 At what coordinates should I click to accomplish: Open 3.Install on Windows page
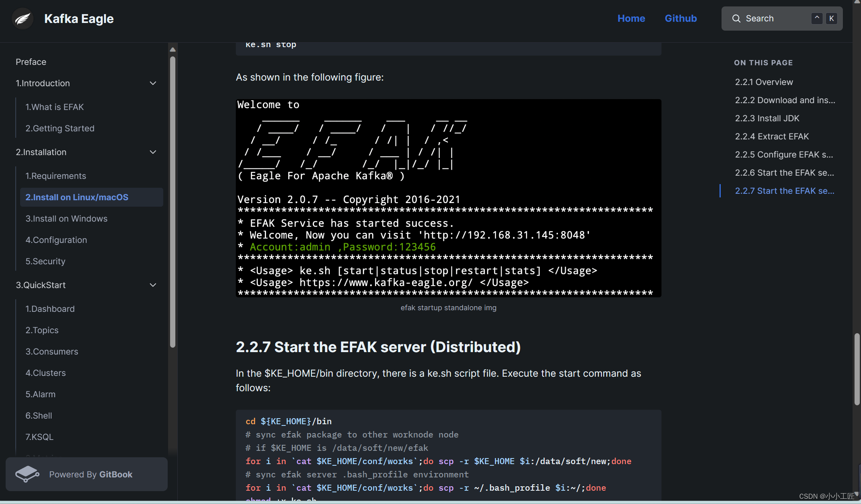pyautogui.click(x=67, y=219)
